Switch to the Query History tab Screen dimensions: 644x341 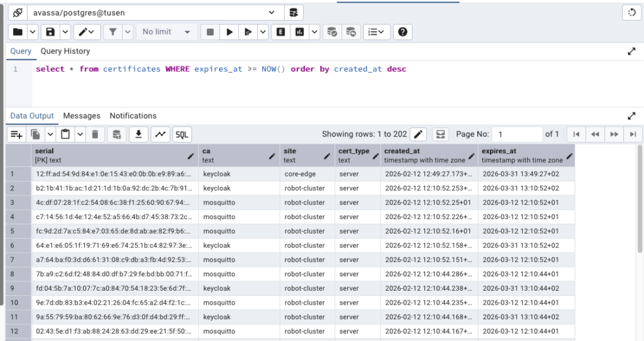coord(65,51)
